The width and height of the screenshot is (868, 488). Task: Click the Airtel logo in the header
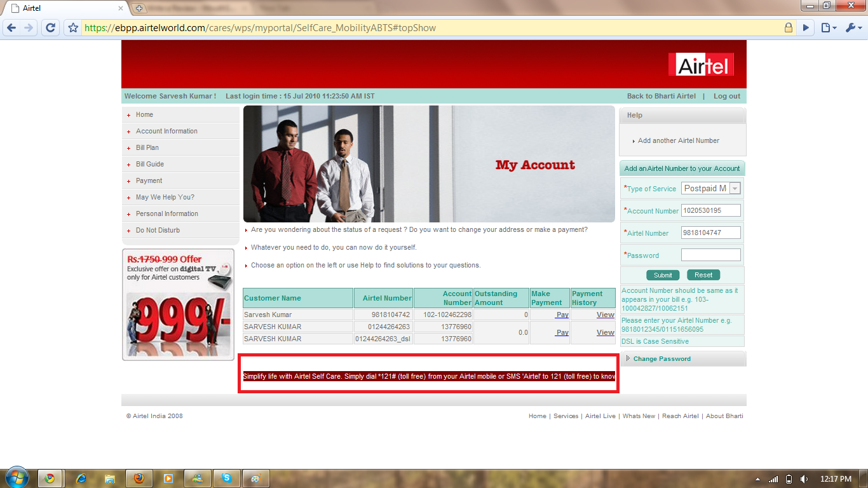701,65
